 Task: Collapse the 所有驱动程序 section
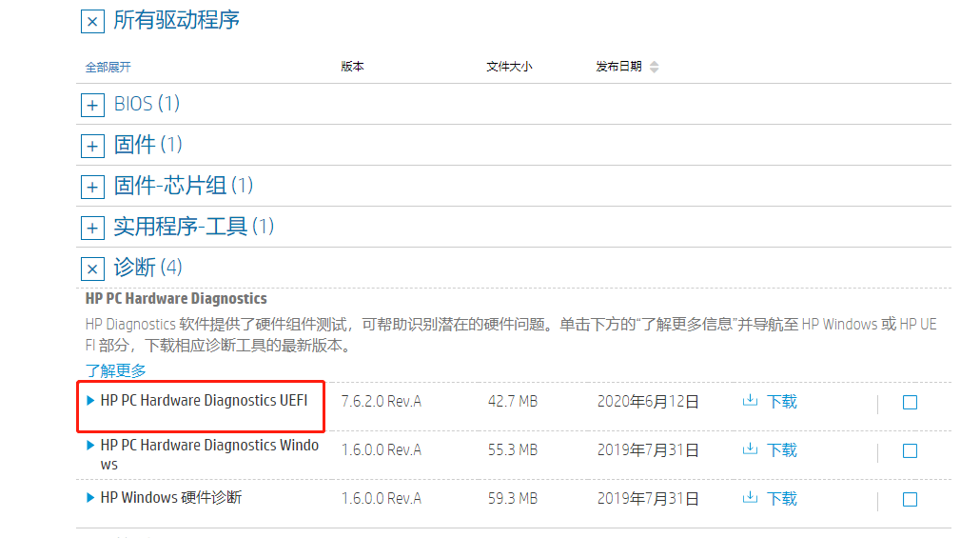(92, 22)
